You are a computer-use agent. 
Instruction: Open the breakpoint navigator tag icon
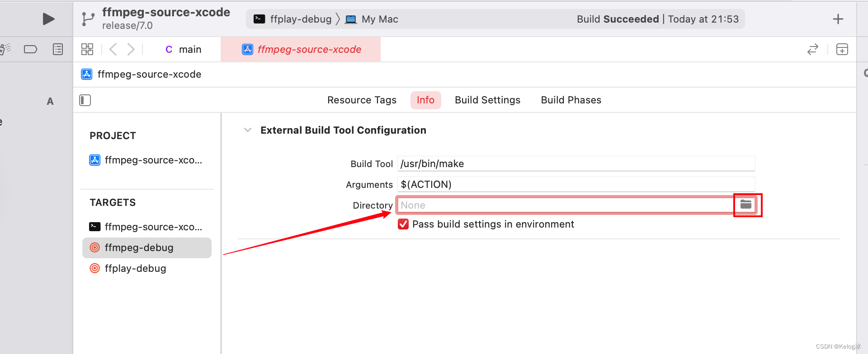[30, 49]
